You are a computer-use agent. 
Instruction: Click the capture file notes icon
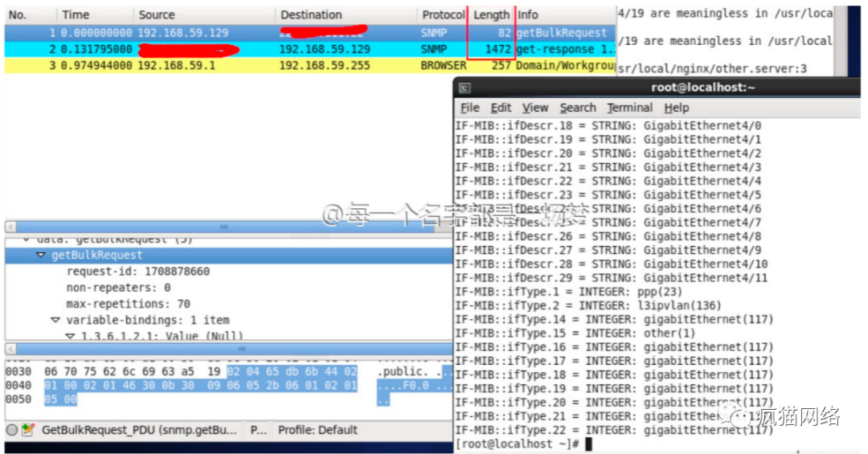pyautogui.click(x=28, y=430)
